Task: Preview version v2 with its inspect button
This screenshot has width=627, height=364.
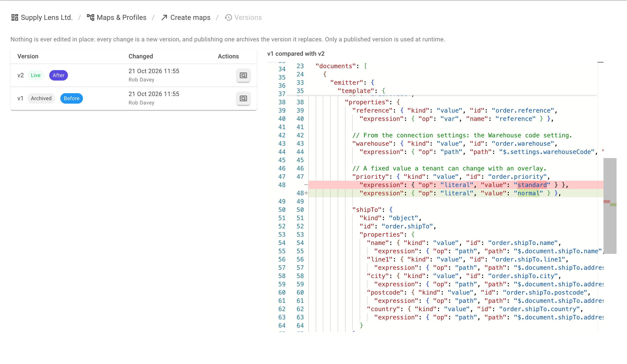Action: point(243,75)
